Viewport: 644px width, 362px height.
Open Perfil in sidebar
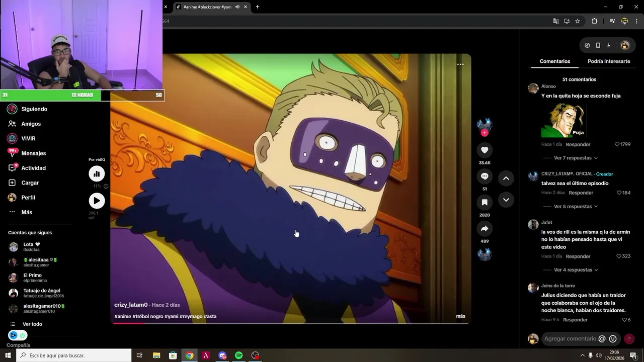click(x=28, y=198)
